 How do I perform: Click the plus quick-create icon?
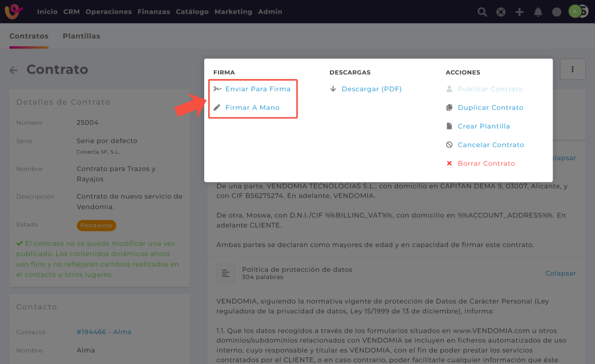(519, 12)
